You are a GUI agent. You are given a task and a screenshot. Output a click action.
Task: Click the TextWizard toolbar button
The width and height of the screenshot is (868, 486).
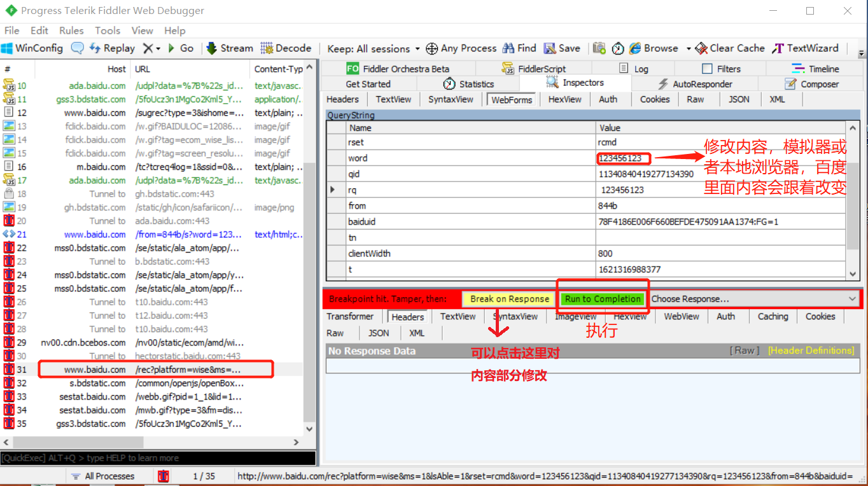(x=806, y=48)
